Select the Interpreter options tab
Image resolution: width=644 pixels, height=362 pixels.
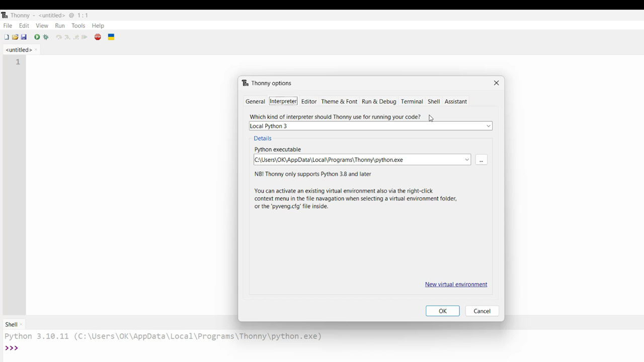pos(283,101)
